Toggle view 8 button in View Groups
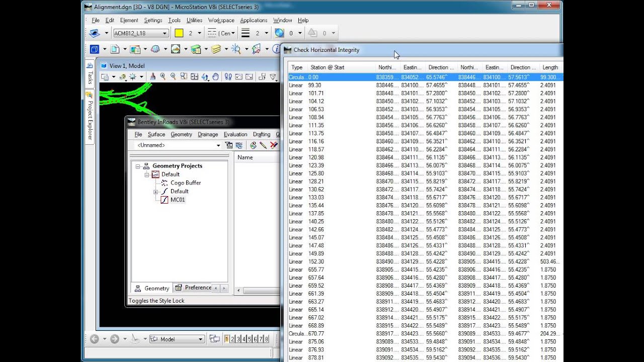Viewport: 644px width, 362px height. tap(266, 339)
